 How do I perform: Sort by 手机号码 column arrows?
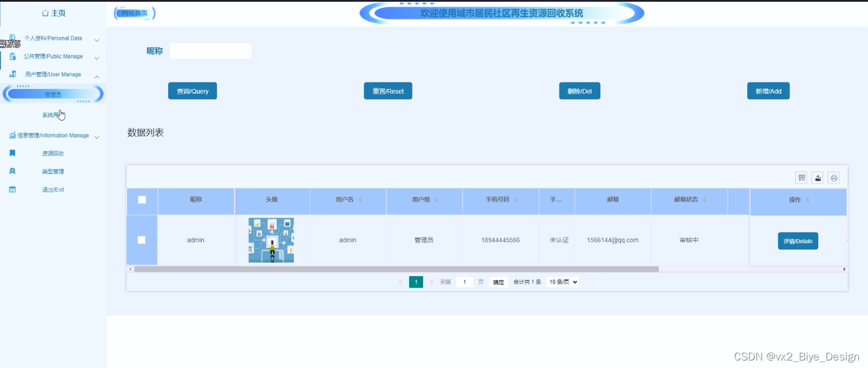click(516, 200)
